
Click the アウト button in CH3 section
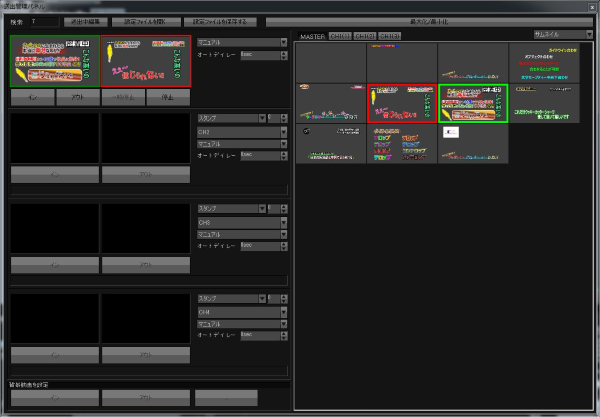point(146,265)
